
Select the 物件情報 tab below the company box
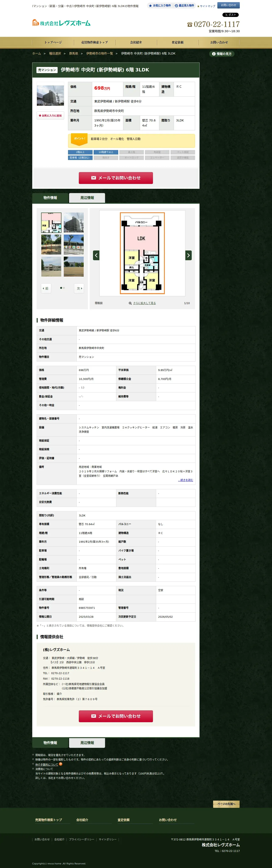tap(50, 743)
